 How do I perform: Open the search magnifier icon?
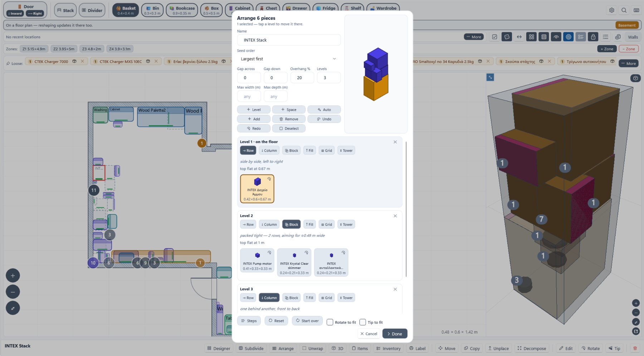pyautogui.click(x=624, y=10)
